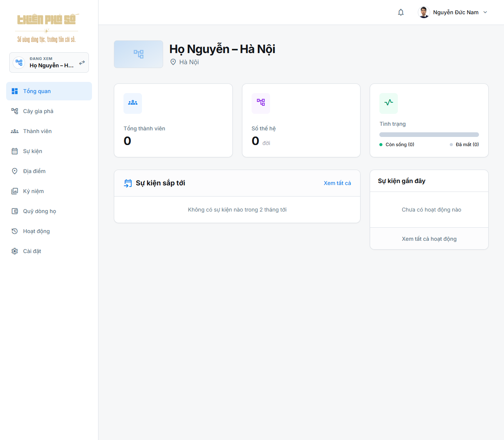
Task: Click the swap family arrows icon
Action: 82,63
